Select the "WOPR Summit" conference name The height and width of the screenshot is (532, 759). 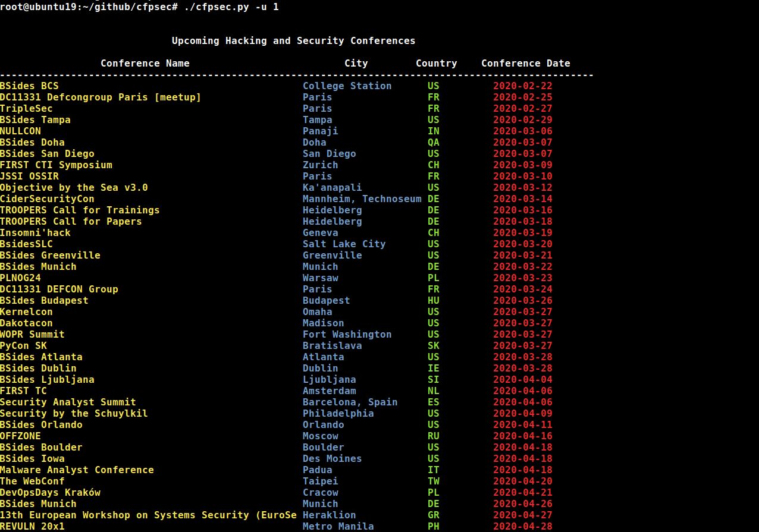(x=32, y=334)
